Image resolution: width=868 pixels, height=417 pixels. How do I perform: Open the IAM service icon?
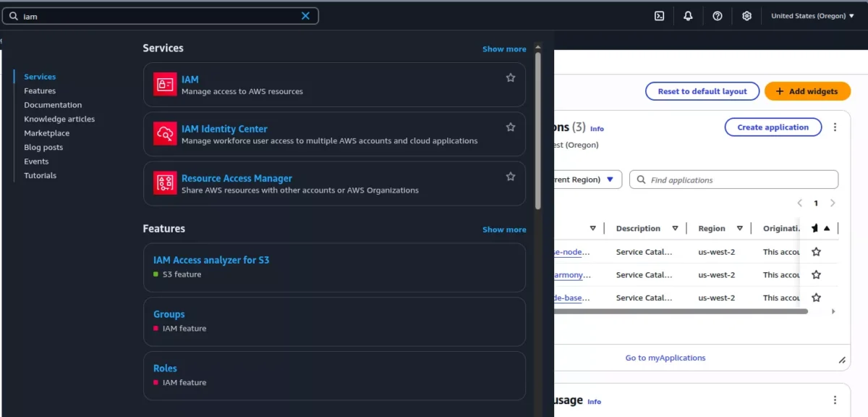[x=165, y=84]
